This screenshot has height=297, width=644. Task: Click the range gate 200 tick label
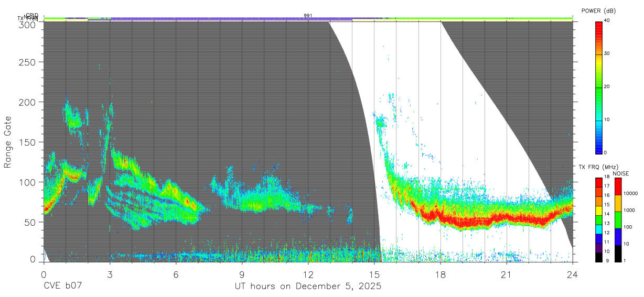pyautogui.click(x=27, y=102)
